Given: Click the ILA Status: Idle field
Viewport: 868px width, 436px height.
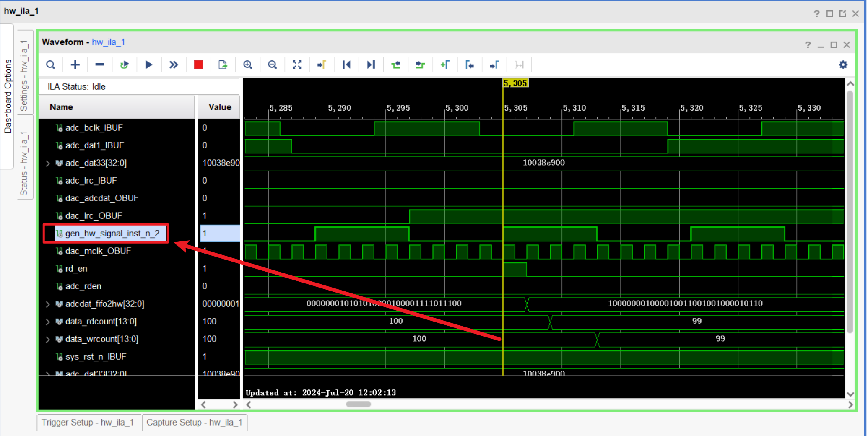Looking at the screenshot, I should 139,87.
